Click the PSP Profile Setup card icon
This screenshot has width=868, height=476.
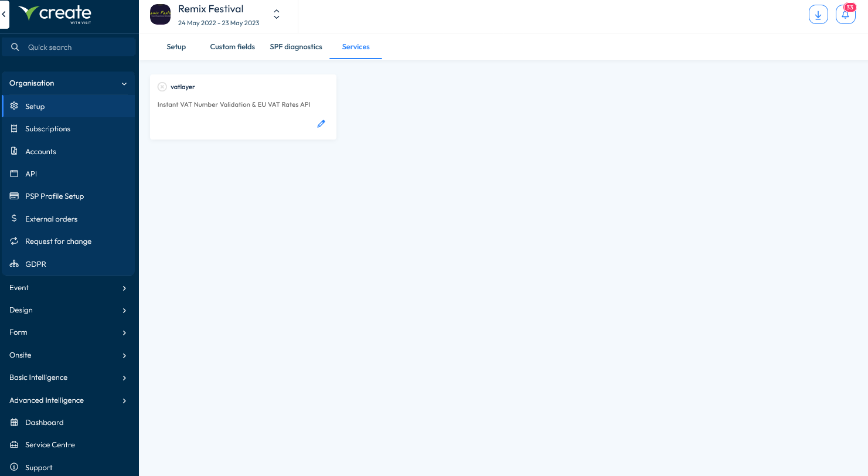click(x=15, y=196)
